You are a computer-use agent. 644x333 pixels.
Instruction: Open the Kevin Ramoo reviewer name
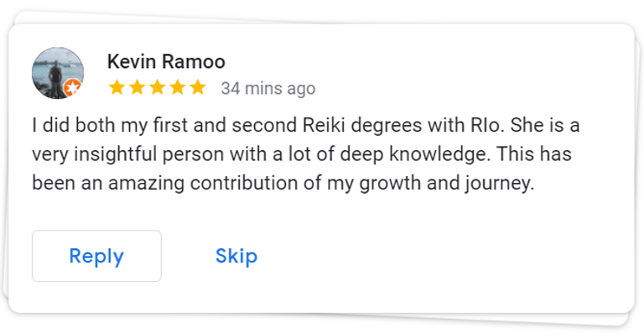166,61
